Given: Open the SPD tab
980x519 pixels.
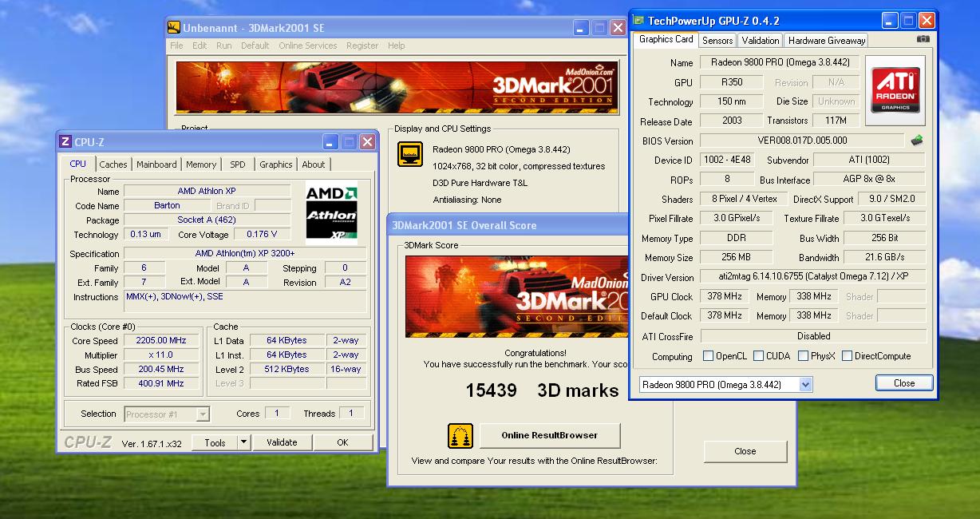Looking at the screenshot, I should 238,164.
